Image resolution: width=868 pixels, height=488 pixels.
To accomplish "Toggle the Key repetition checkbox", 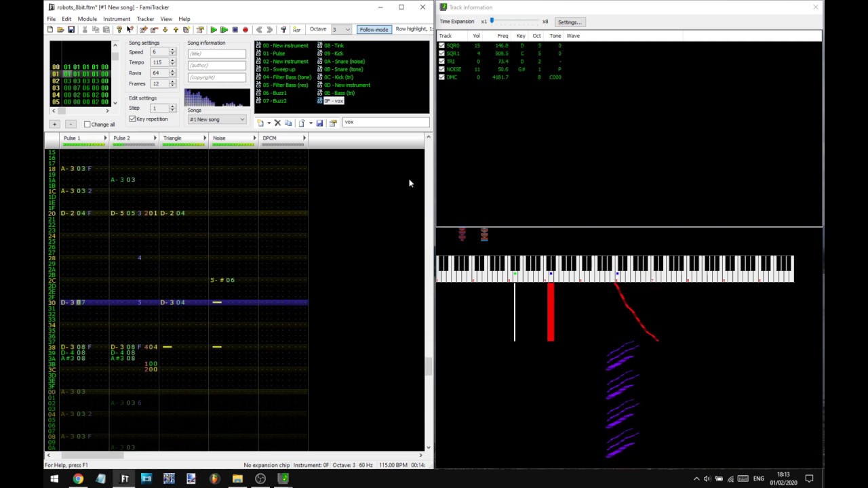I will [x=133, y=119].
